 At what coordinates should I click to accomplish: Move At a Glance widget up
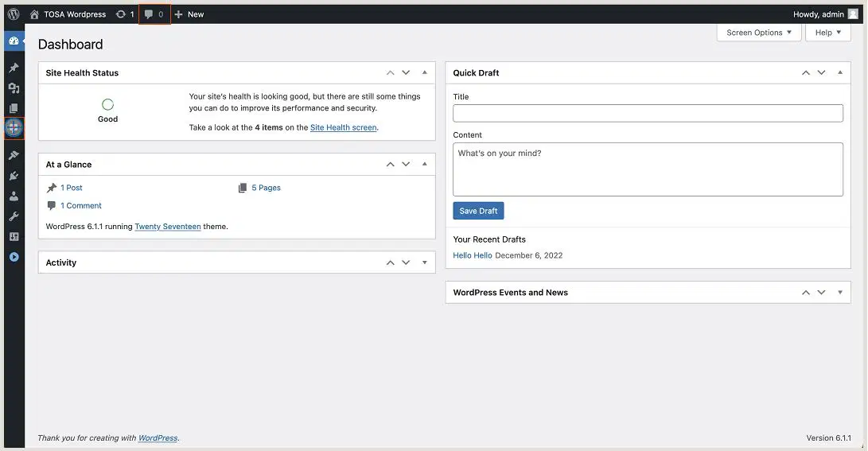click(391, 165)
